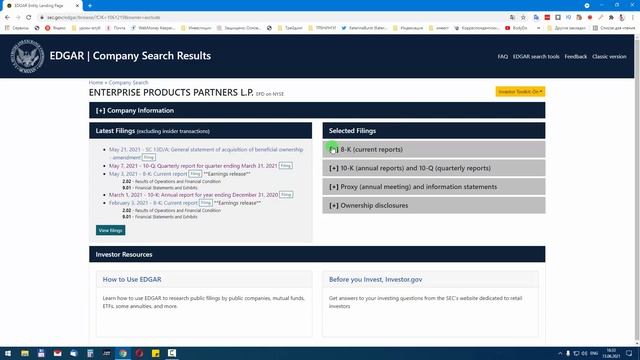The height and width of the screenshot is (360, 640).
Task: Open the mail app on the taskbar
Action: click(58, 353)
